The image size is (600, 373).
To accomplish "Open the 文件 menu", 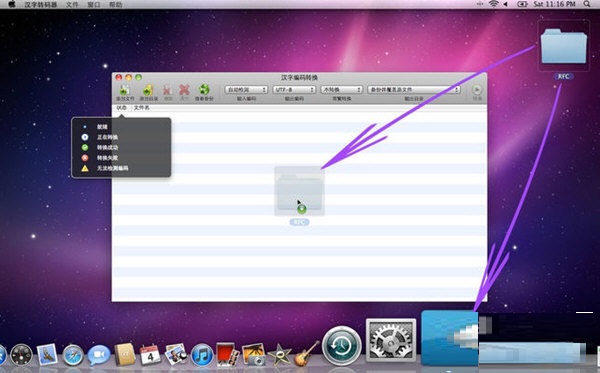I will point(72,5).
